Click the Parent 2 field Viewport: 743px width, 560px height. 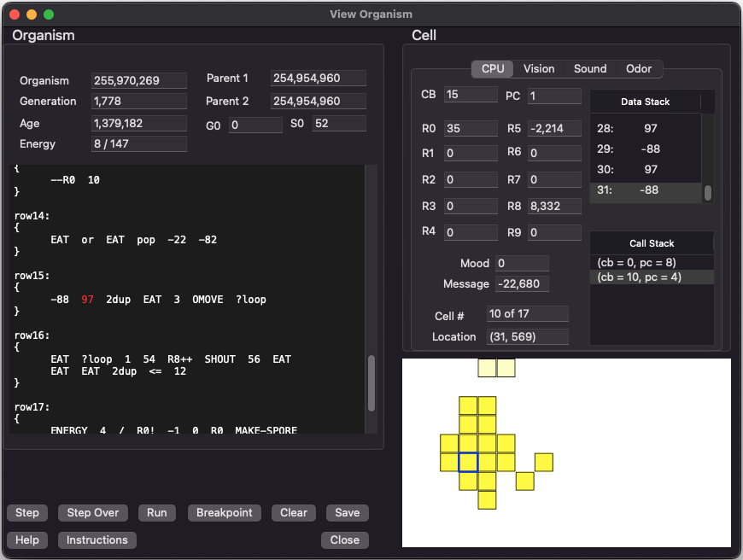click(x=319, y=101)
